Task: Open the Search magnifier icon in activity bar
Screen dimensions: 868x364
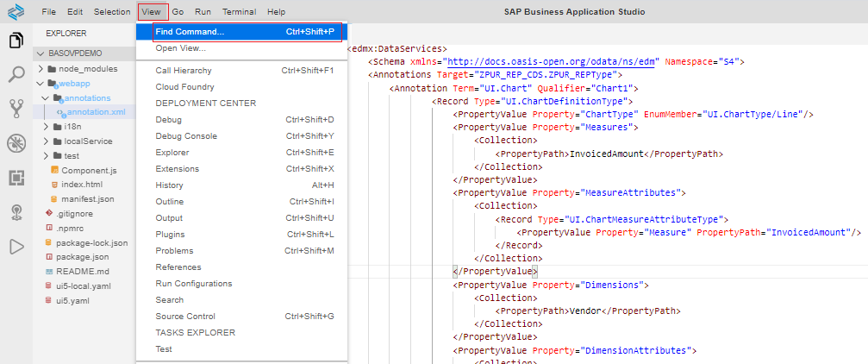Action: click(16, 75)
